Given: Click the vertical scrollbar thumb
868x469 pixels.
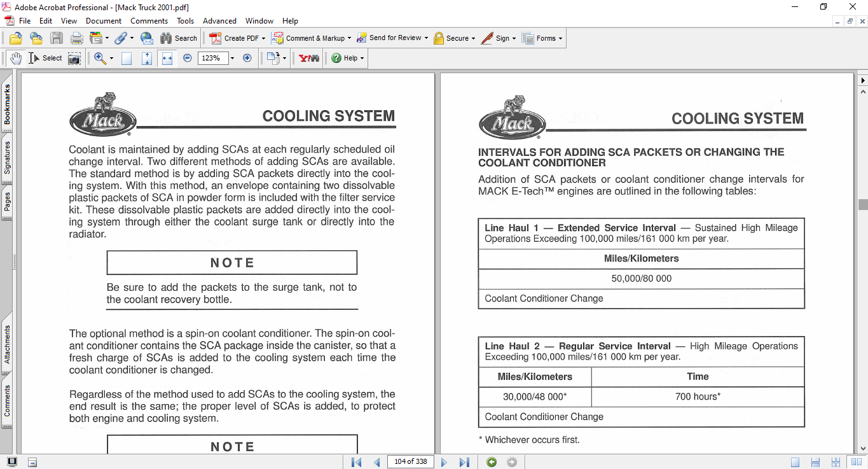Looking at the screenshot, I should 863,204.
